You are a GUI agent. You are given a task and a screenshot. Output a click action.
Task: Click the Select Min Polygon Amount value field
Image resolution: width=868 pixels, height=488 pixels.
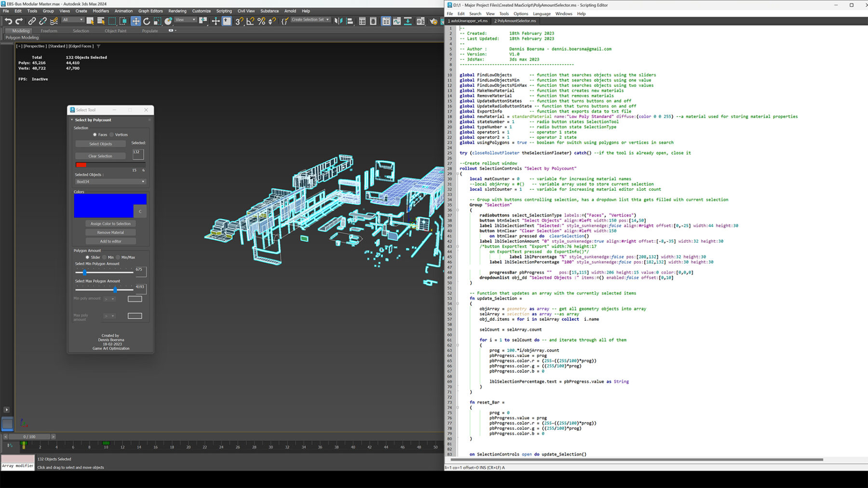(140, 272)
